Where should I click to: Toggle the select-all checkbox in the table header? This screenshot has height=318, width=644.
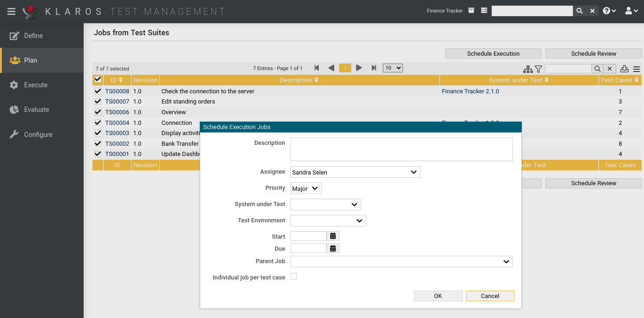point(98,79)
